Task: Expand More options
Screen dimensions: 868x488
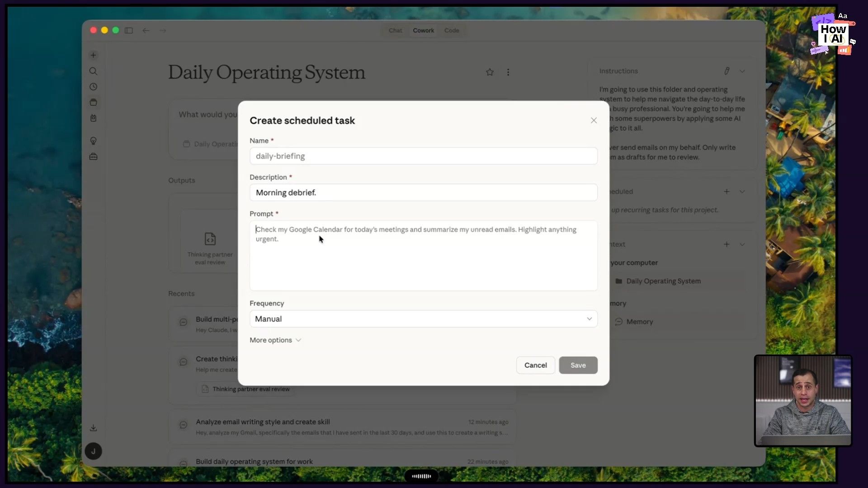Action: click(x=275, y=340)
